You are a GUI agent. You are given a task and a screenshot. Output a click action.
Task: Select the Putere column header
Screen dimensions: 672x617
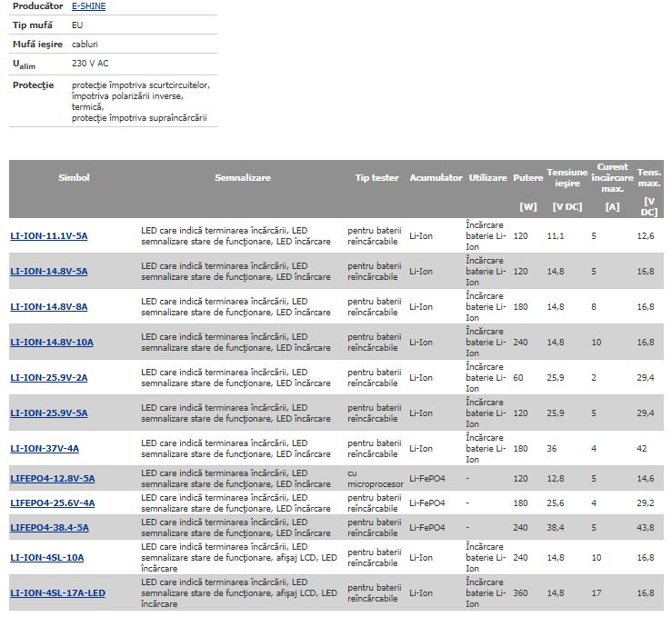pyautogui.click(x=527, y=178)
